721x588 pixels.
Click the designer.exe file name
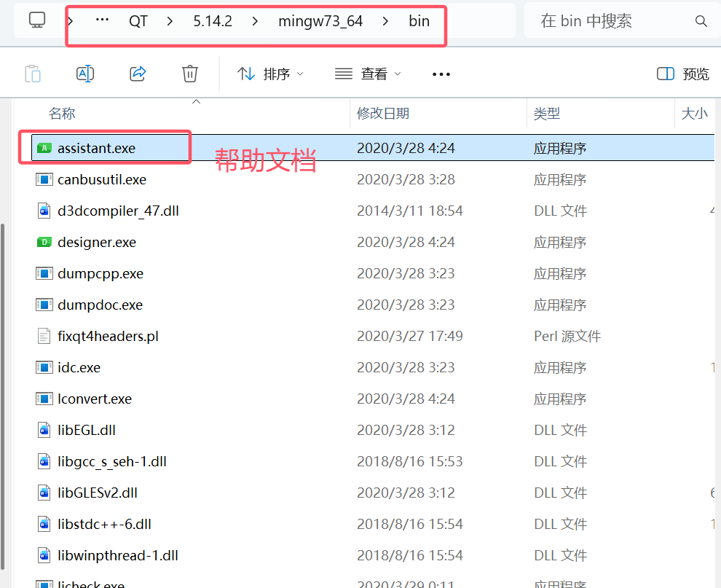(x=97, y=242)
